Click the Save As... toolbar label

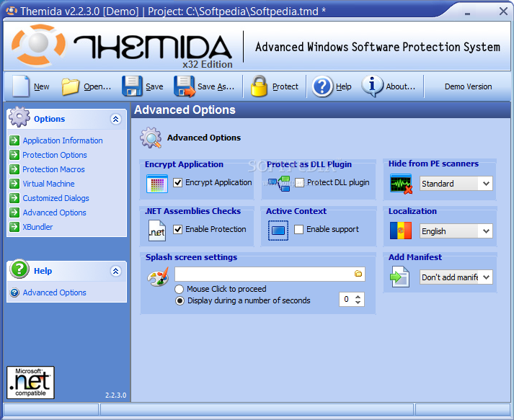[x=216, y=86]
